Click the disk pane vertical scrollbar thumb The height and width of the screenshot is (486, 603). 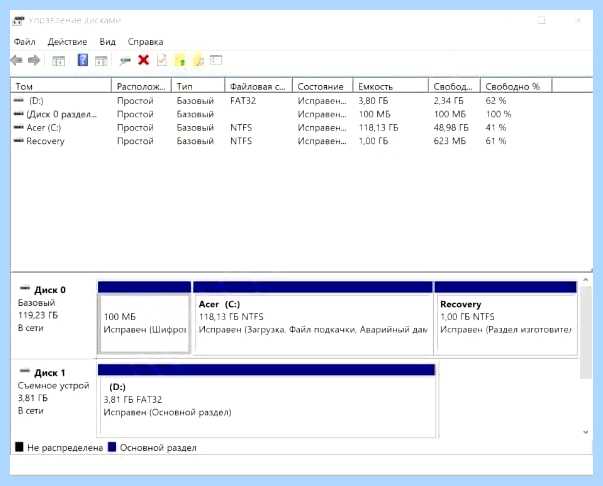586,333
